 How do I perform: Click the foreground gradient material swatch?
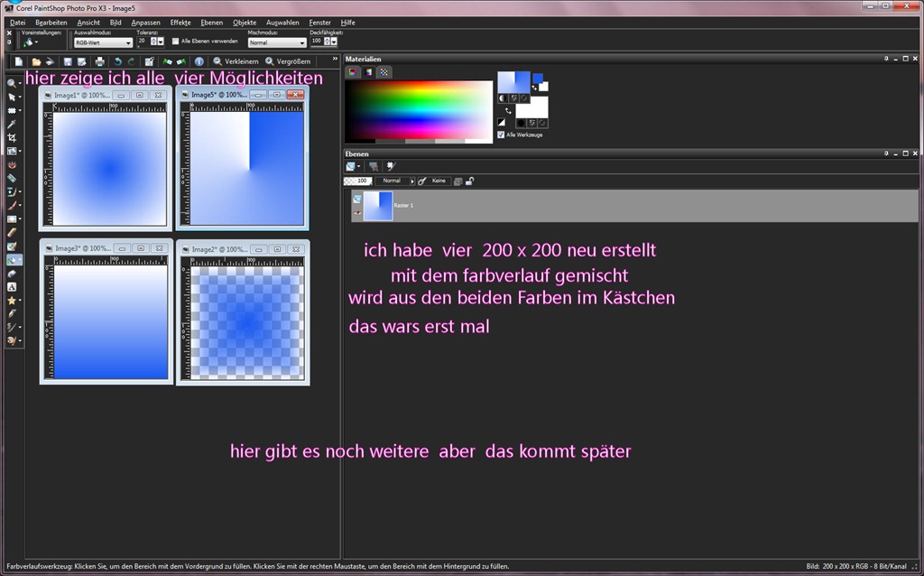click(x=513, y=82)
